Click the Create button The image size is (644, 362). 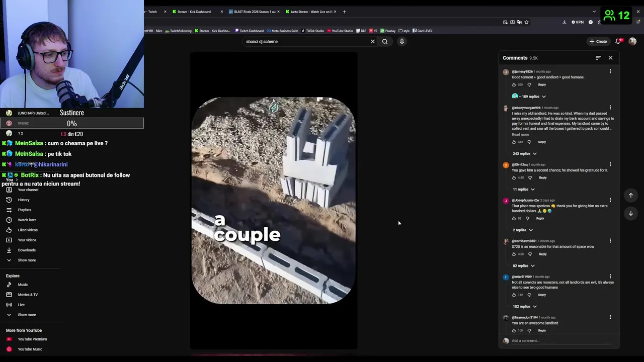point(598,42)
